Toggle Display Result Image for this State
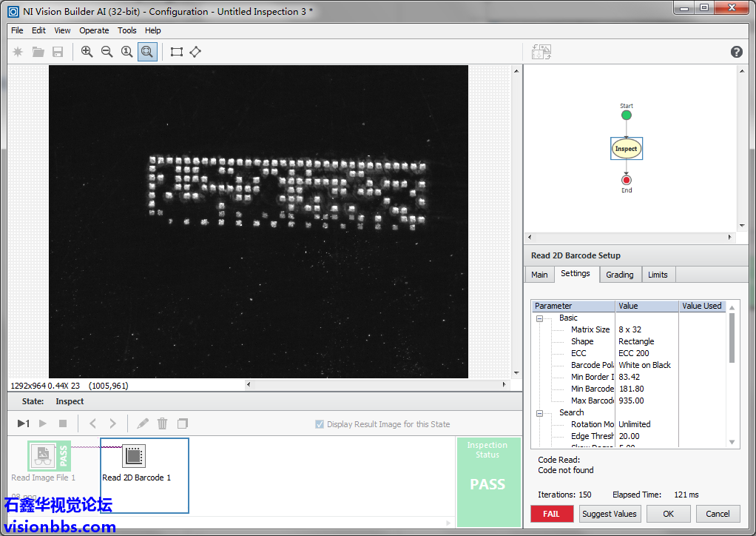Viewport: 756px width, 536px height. [320, 424]
